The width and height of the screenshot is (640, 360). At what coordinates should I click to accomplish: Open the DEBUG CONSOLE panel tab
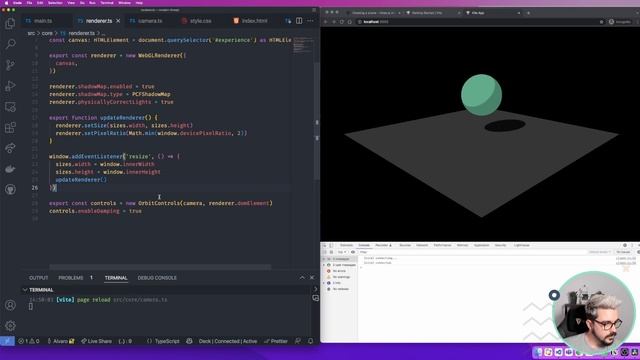[157, 278]
